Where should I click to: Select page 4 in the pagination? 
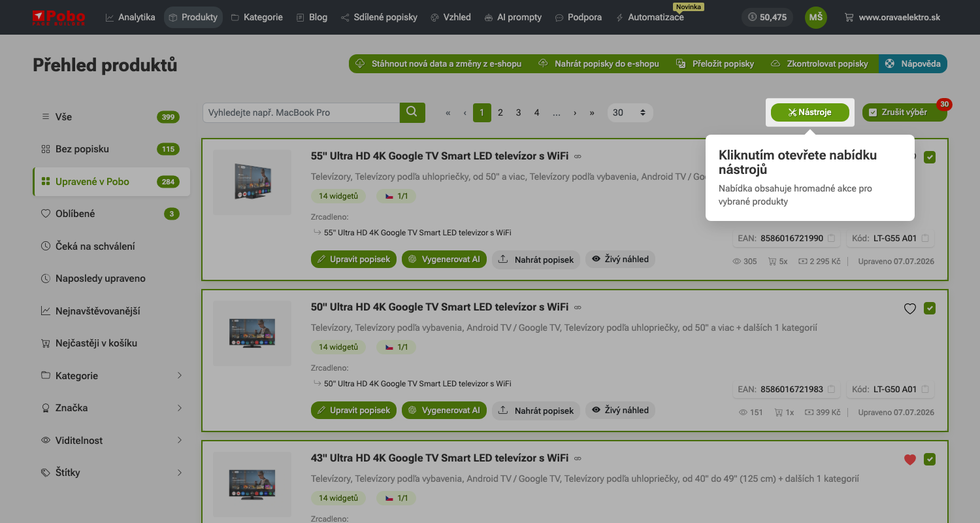point(537,112)
